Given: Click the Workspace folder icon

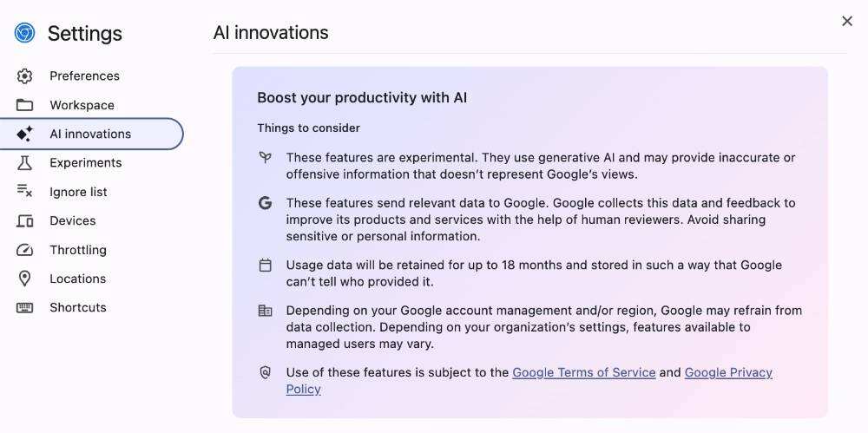Looking at the screenshot, I should [24, 105].
